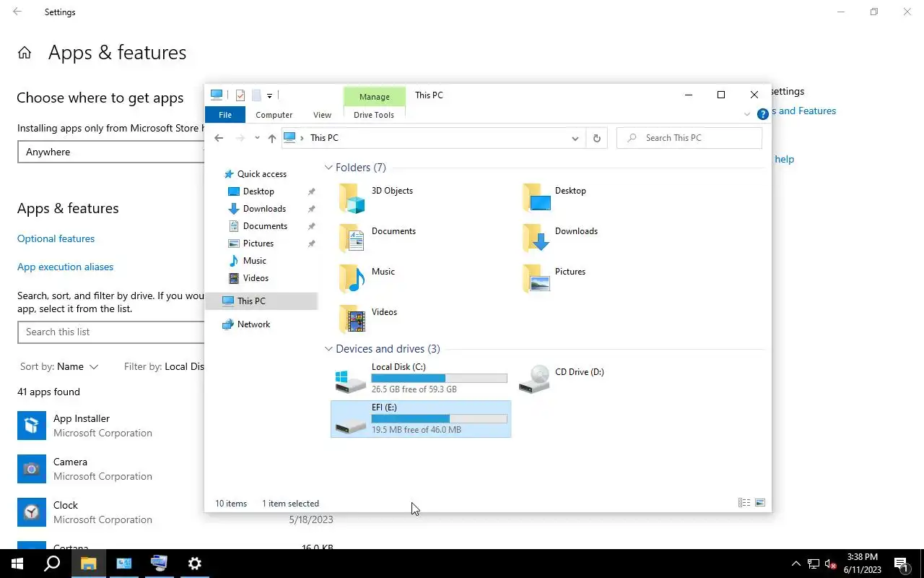Open the View ribbon tab
This screenshot has height=578, width=924.
322,115
